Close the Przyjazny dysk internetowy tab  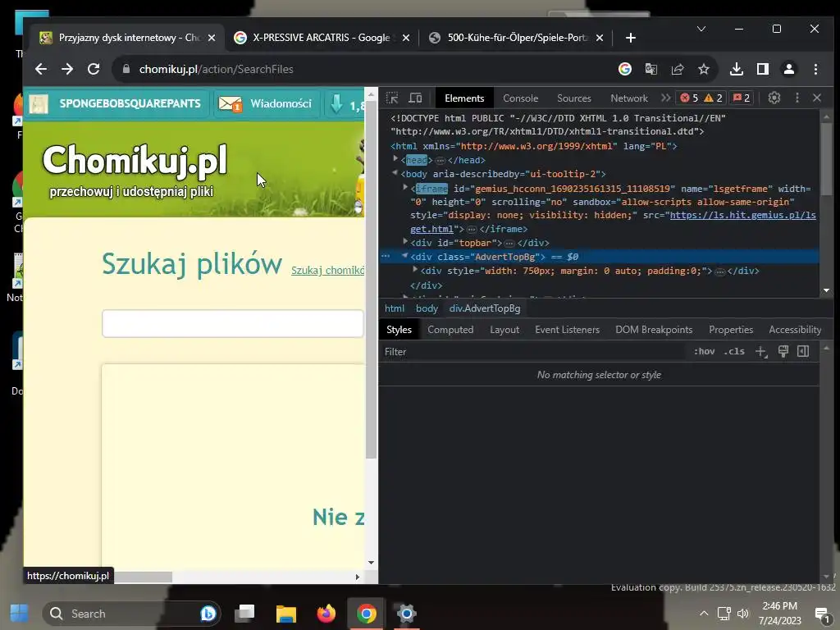point(212,38)
